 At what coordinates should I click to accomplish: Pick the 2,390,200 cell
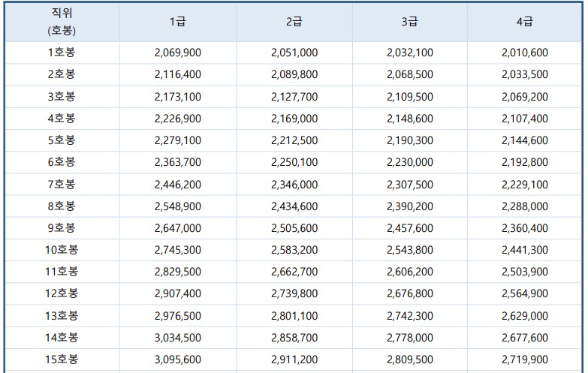tap(410, 206)
